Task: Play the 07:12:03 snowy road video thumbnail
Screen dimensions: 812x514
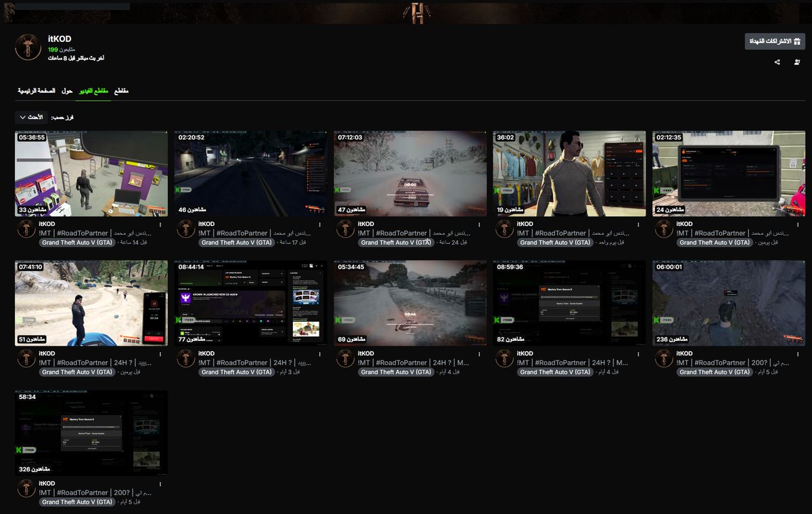Action: (x=410, y=174)
